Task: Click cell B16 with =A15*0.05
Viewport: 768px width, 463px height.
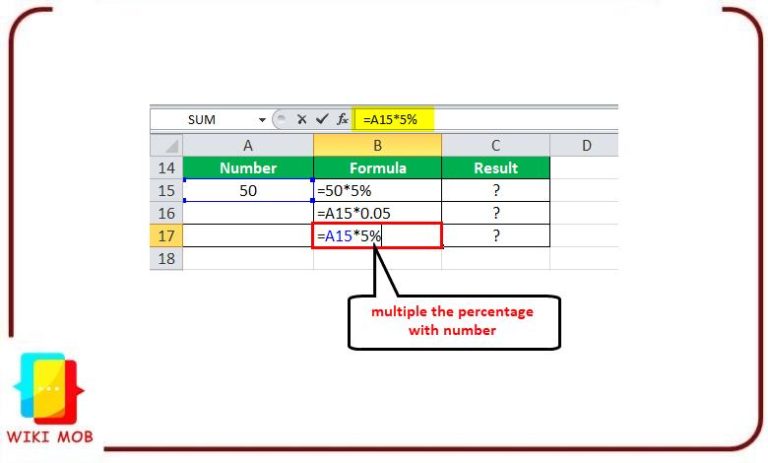Action: [377, 213]
